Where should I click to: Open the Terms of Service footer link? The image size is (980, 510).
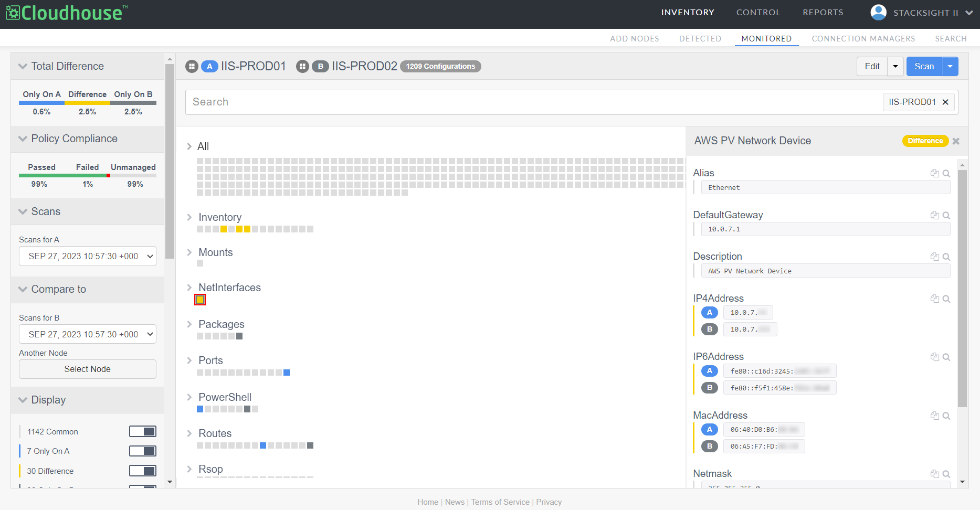[500, 502]
